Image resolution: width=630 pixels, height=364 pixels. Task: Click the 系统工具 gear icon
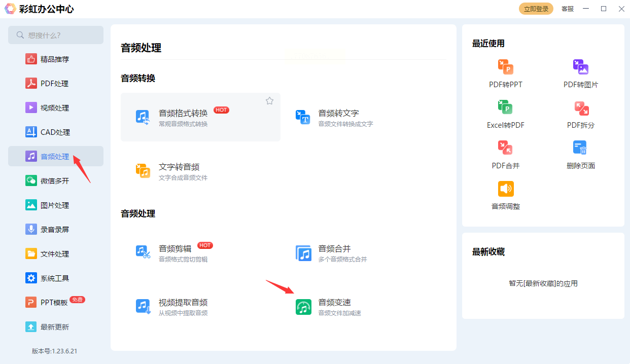tap(31, 278)
